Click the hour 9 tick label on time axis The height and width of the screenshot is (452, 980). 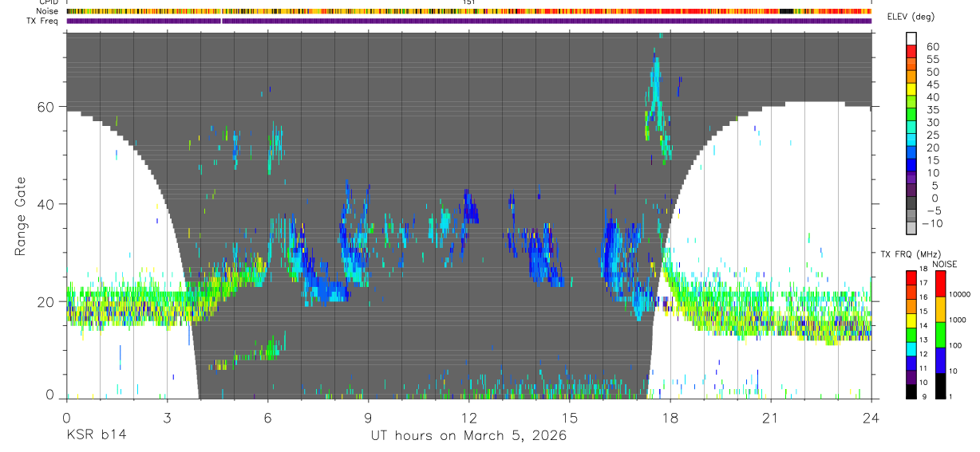click(x=368, y=418)
